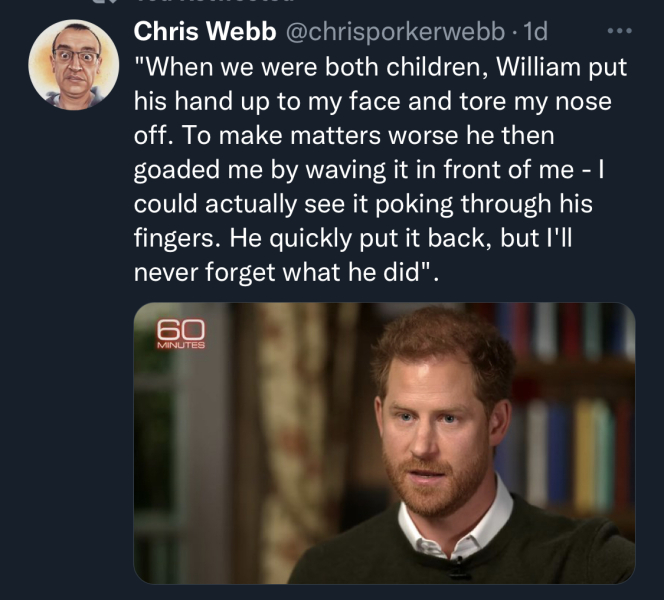
Task: Open the tweet via the 1d timestamp
Action: point(535,31)
